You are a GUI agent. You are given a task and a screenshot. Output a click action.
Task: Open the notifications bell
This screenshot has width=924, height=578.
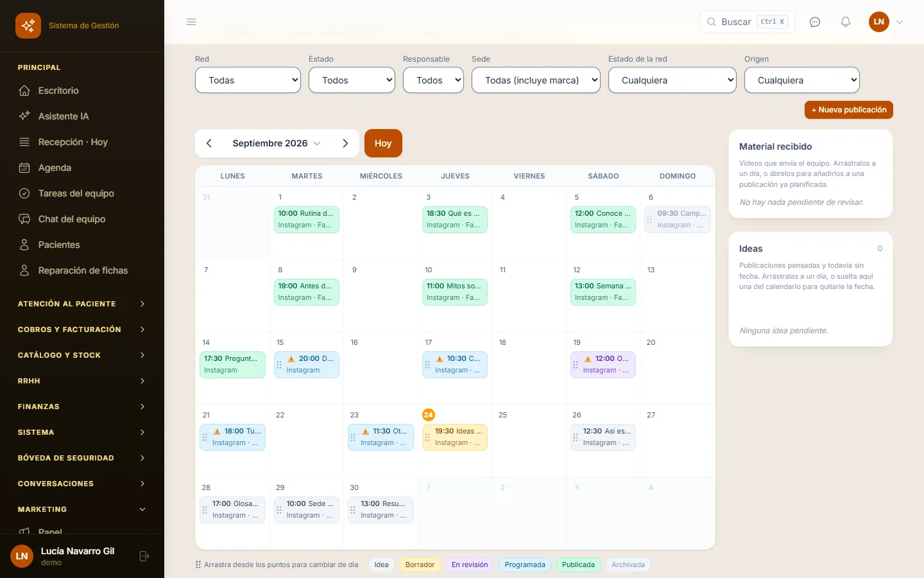click(x=846, y=22)
